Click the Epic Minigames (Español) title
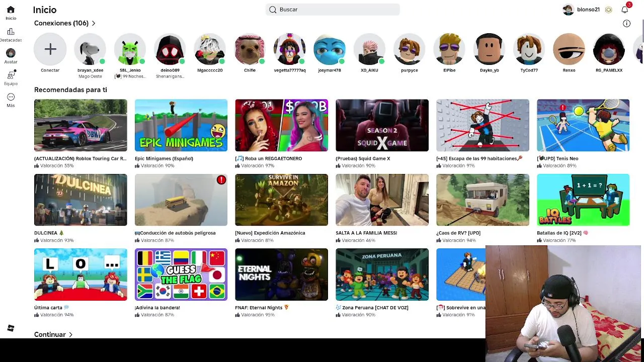 164,158
